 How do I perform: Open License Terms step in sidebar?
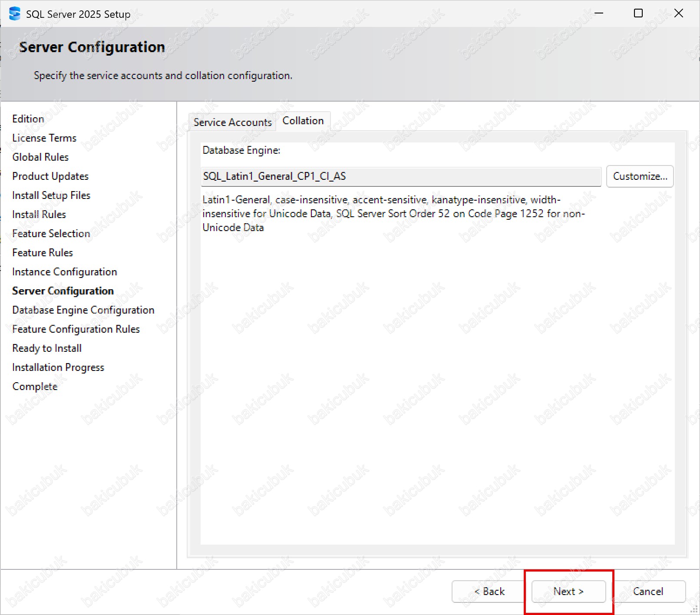pos(44,138)
